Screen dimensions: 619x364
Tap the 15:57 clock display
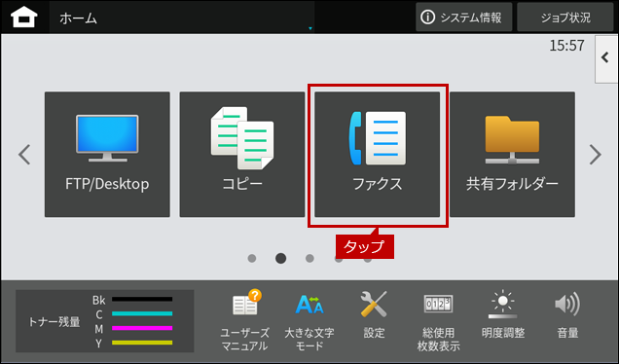tap(566, 46)
